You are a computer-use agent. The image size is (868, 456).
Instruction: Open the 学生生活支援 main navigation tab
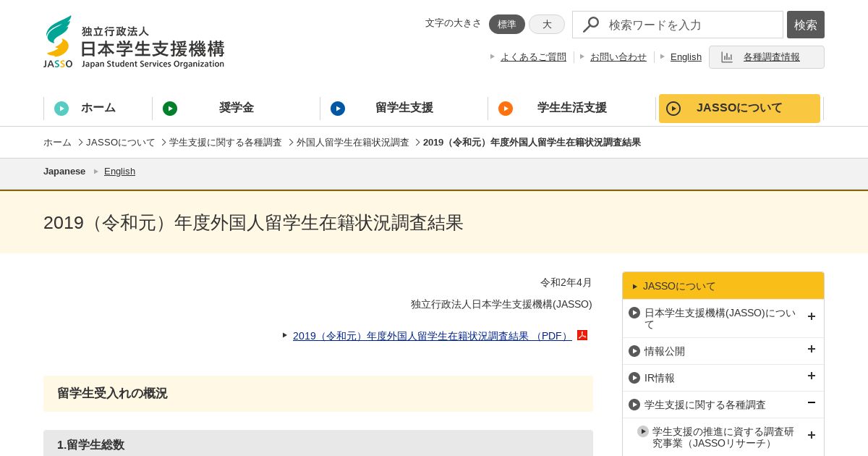(x=571, y=109)
